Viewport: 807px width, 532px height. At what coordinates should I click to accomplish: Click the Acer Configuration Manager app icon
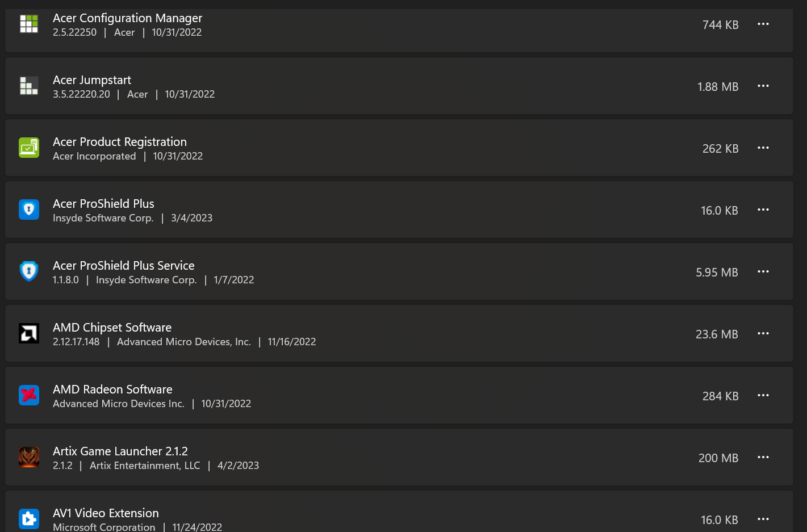point(29,24)
